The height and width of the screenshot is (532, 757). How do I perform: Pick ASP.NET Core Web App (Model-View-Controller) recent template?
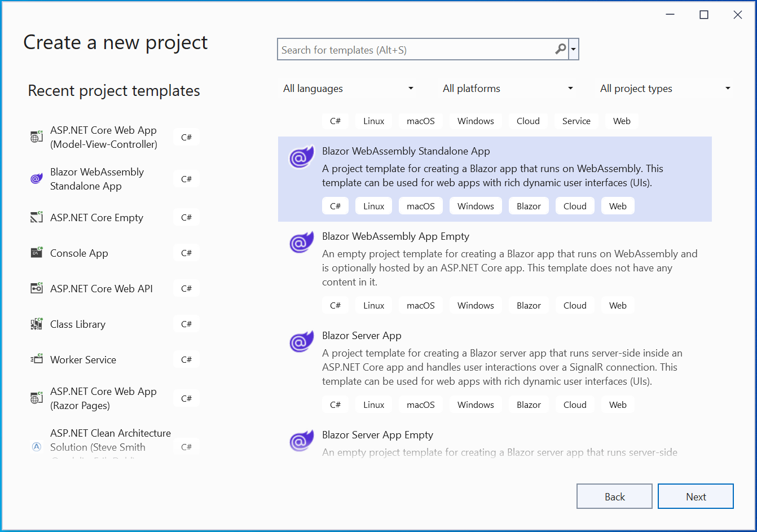point(115,137)
